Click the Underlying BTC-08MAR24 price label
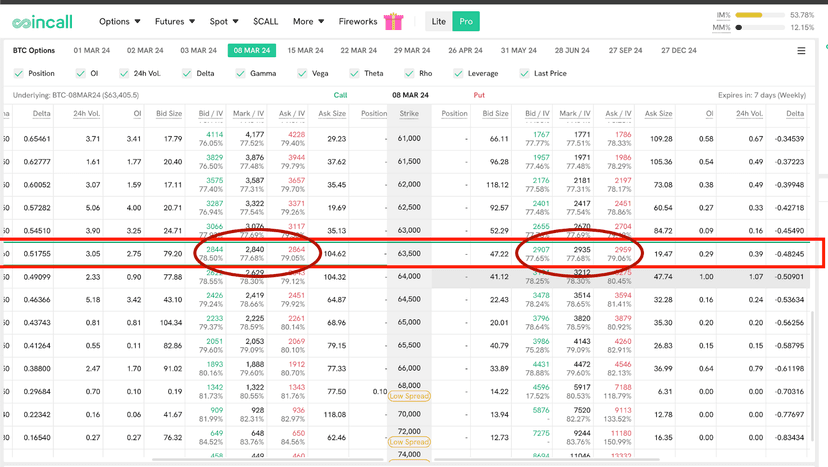828x467 pixels. [x=76, y=96]
